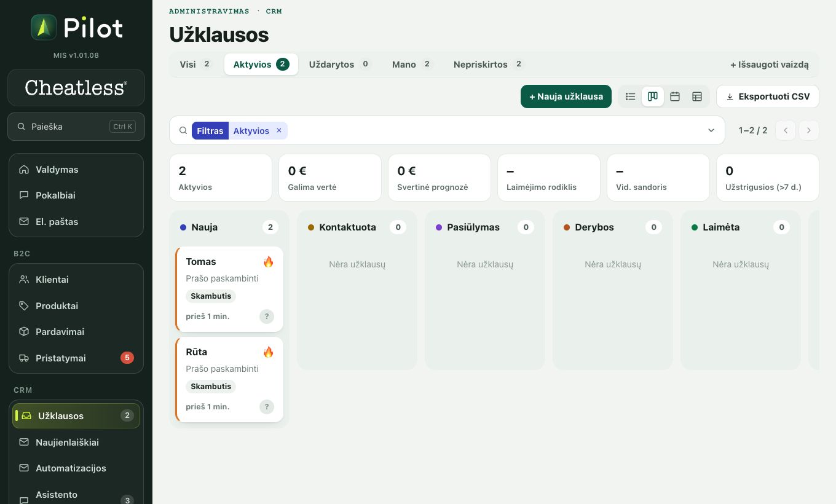Screen dimensions: 836x504
Task: Open the Mano tab
Action: pos(412,65)
